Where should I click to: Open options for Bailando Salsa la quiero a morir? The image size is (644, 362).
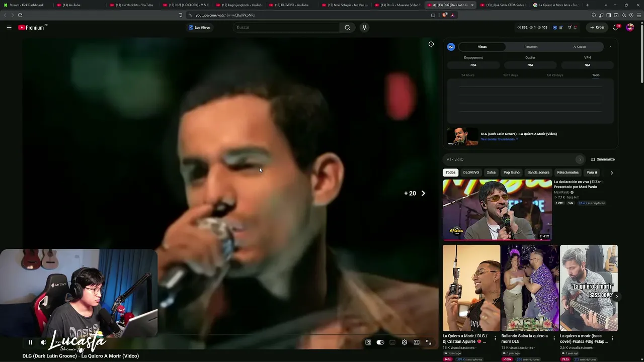pyautogui.click(x=554, y=338)
